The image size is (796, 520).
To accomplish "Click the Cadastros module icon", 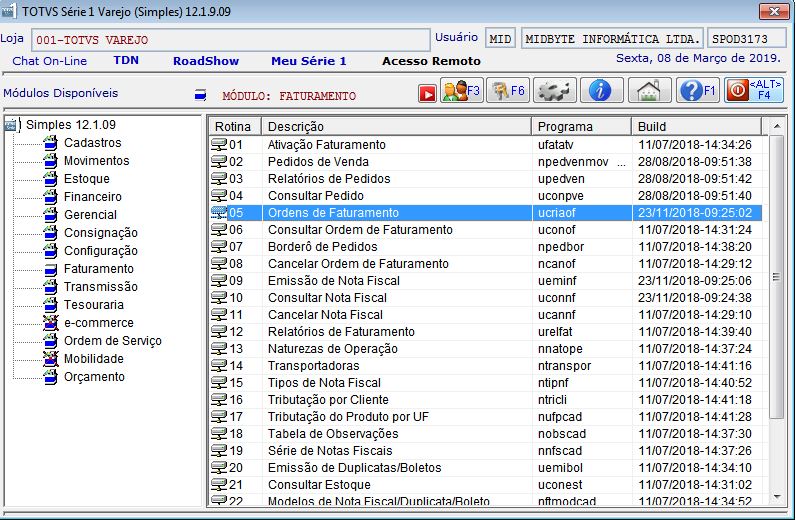I will coord(50,143).
